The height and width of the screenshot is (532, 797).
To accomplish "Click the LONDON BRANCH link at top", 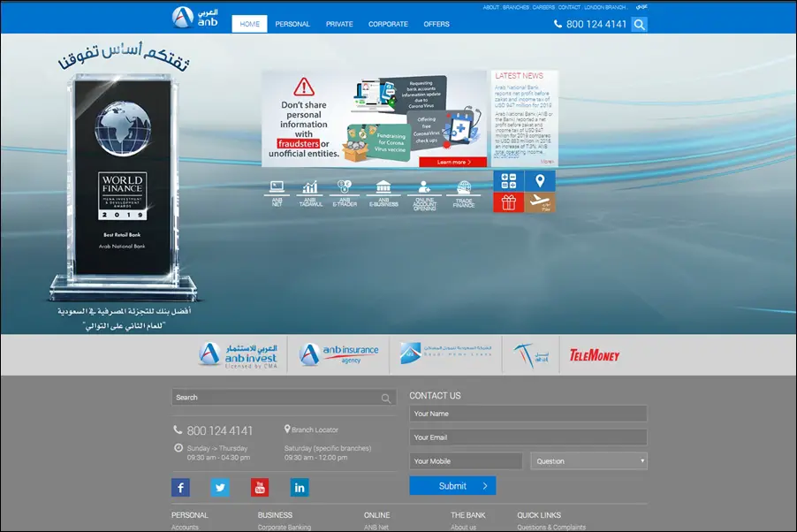I will pos(605,7).
